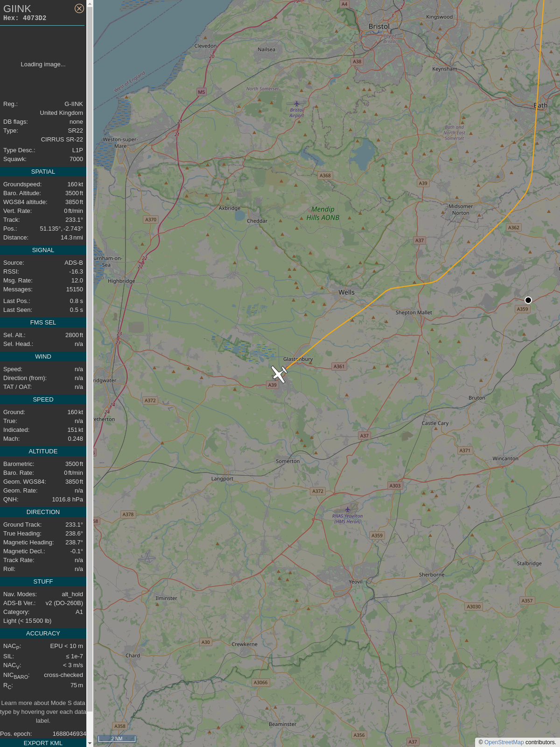This screenshot has width=560, height=747.
Task: Click the white aircraft icon near Glastonbury
Action: [x=279, y=374]
